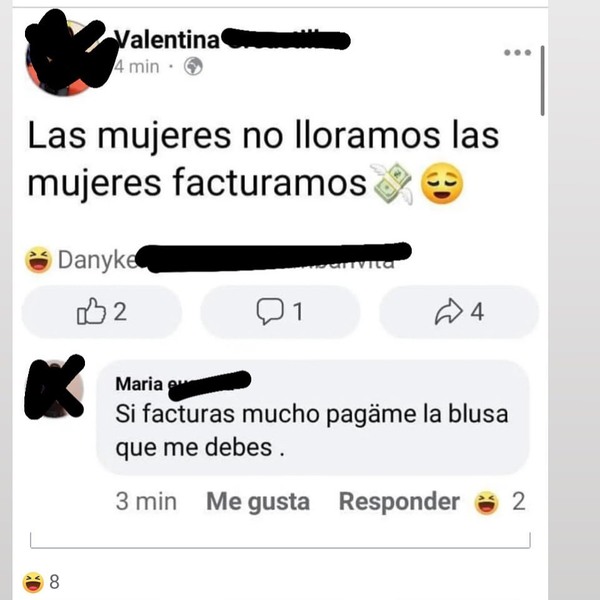Viewport: 600px width, 600px height.
Task: Open the commenter's avatar picture
Action: 54,388
